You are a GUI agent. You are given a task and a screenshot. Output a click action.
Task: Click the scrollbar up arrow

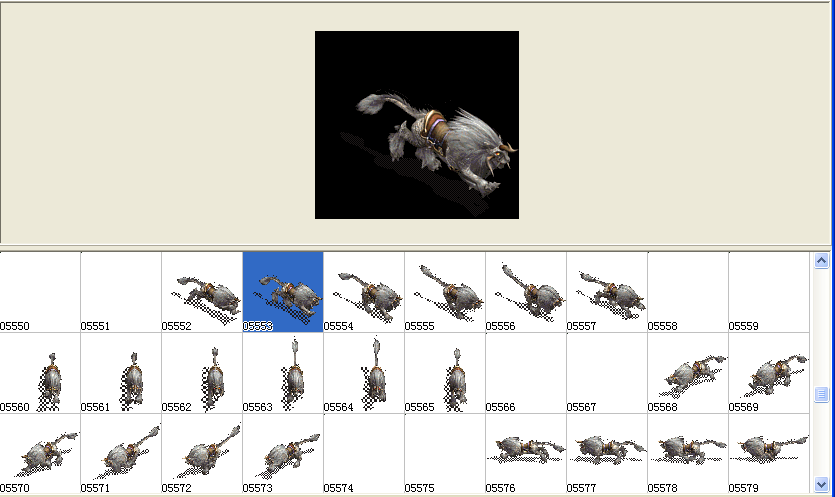click(822, 260)
